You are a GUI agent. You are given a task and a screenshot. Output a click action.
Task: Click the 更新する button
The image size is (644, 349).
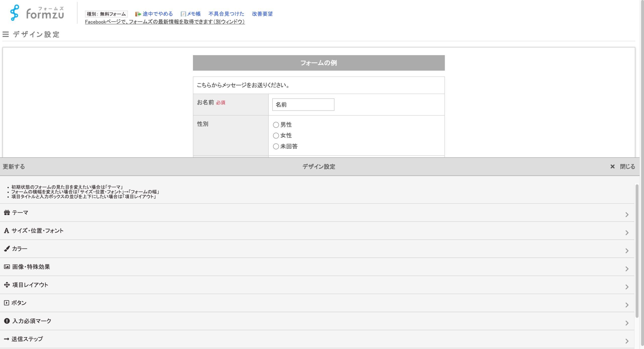[13, 166]
